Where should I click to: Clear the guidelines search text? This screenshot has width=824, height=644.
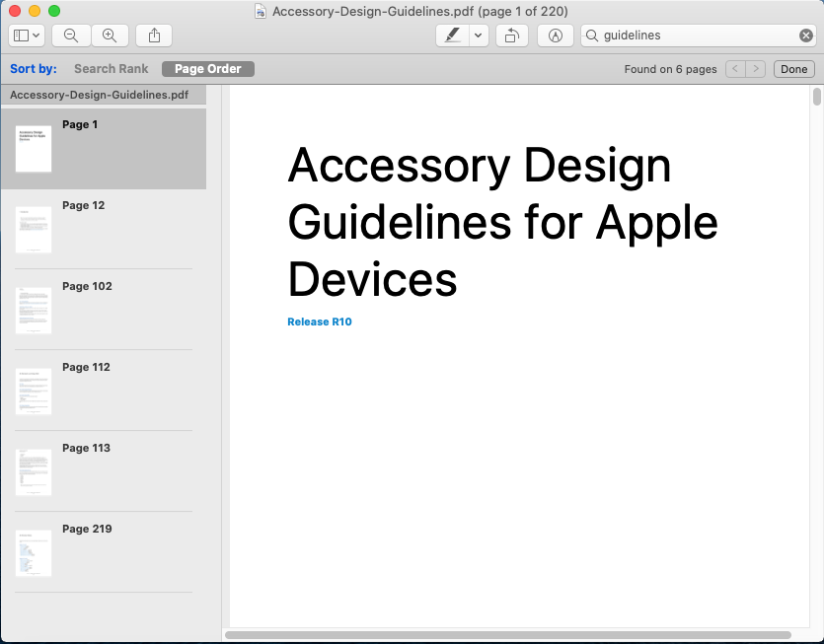pyautogui.click(x=805, y=36)
